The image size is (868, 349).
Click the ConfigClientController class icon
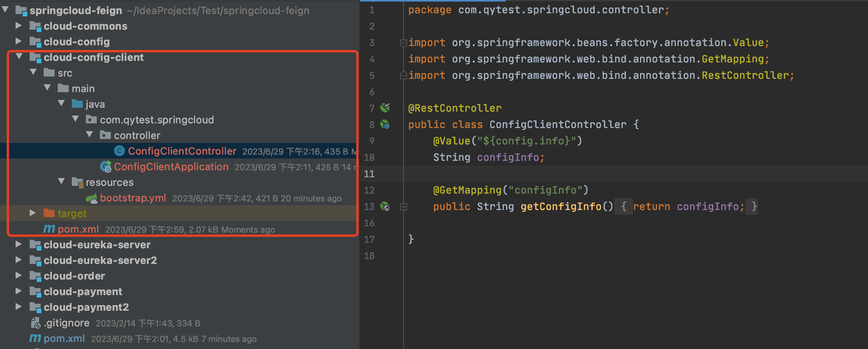[119, 151]
